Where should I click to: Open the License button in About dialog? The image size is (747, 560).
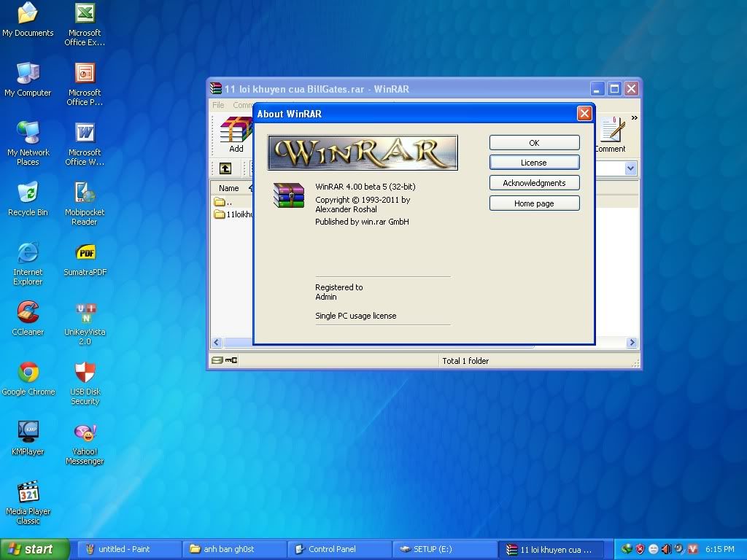tap(534, 163)
